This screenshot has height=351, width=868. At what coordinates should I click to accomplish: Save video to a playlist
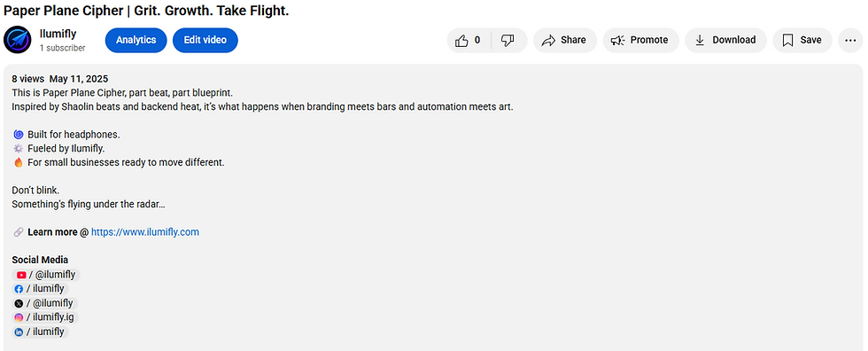point(802,40)
